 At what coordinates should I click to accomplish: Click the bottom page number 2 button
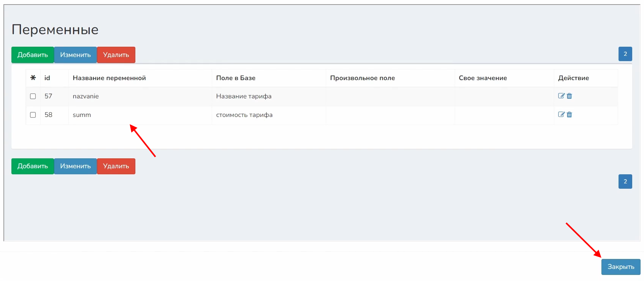(625, 182)
